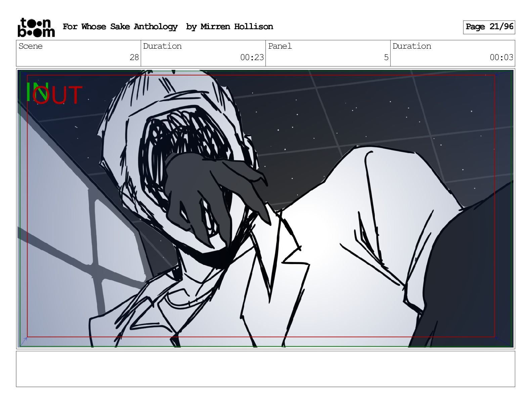Viewport: 532px width, 411px height.
Task: Click the title 'For Whose Sake Anthology'
Action: [120, 27]
